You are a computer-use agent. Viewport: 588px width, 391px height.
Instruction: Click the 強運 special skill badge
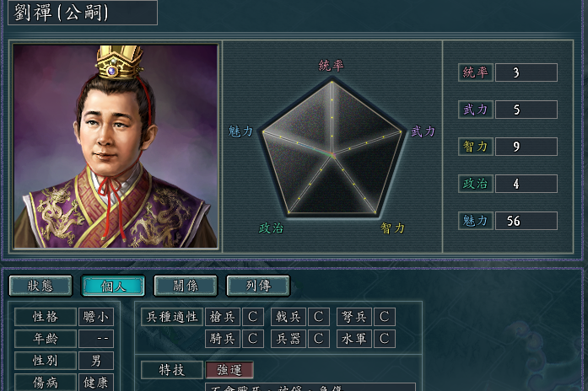point(229,370)
